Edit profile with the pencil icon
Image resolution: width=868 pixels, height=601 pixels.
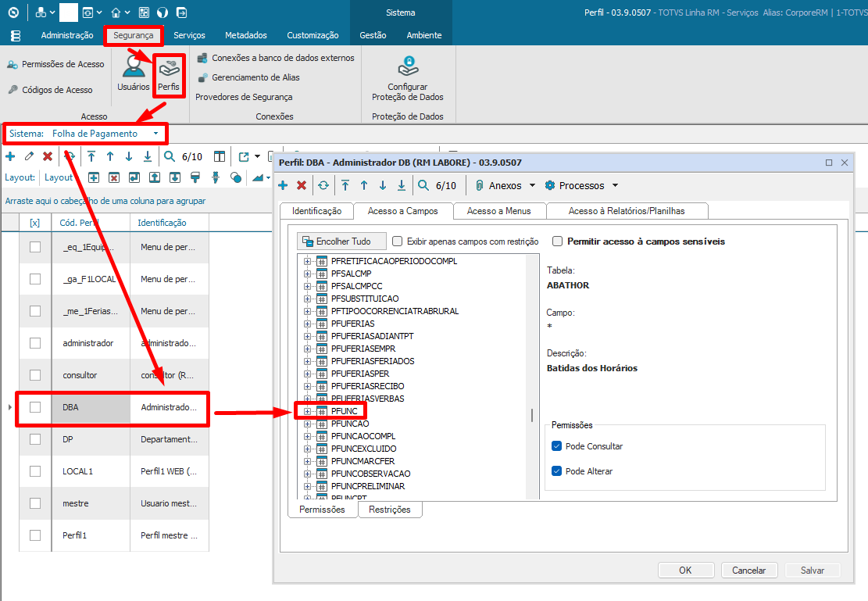29,157
